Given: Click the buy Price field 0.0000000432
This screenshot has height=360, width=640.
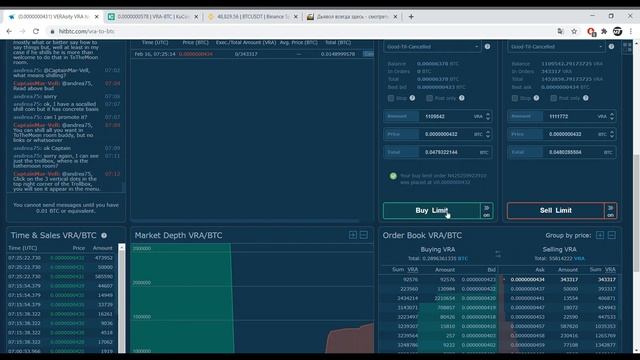Looking at the screenshot, I should [x=437, y=134].
